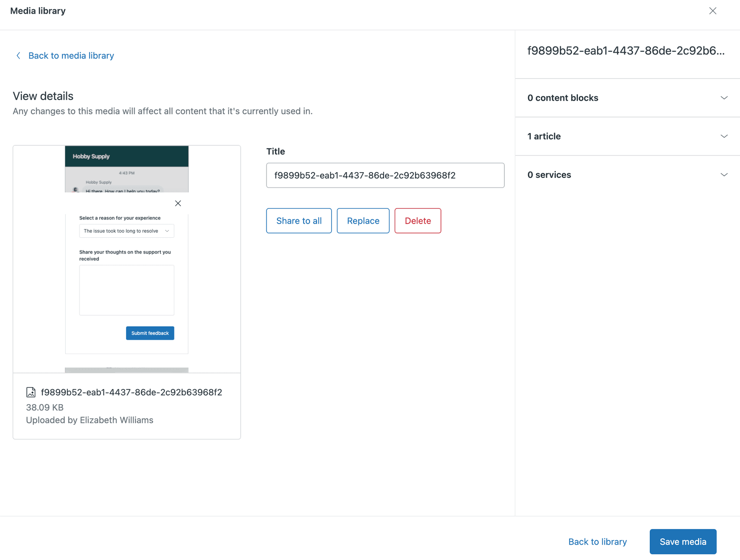Viewport: 740px width, 560px height.
Task: Click the truncated media name sidebar heading
Action: pos(625,51)
